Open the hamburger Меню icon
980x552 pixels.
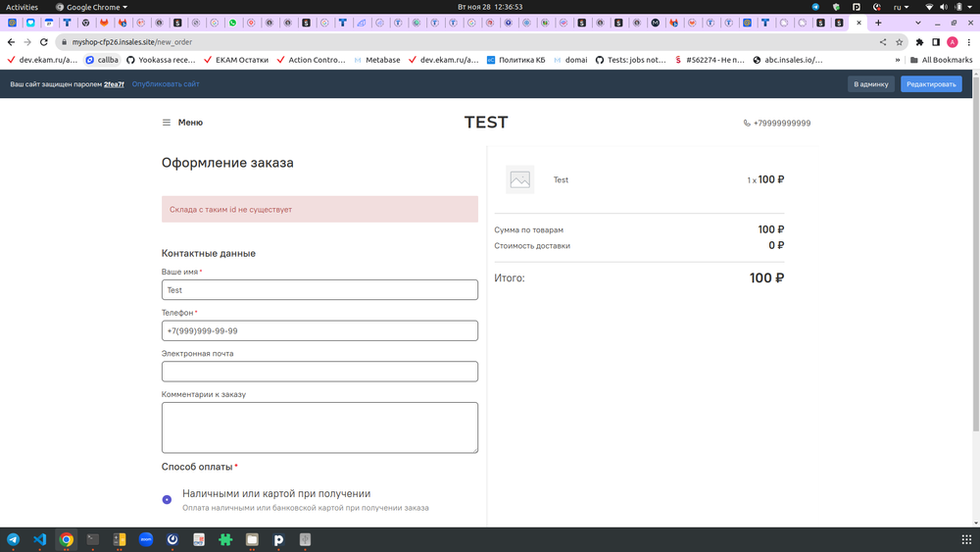click(167, 123)
